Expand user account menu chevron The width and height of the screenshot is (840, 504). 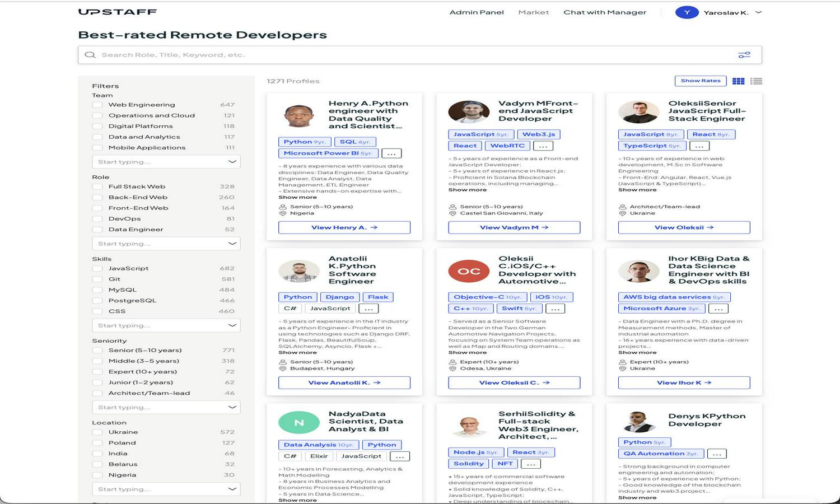[x=759, y=12]
